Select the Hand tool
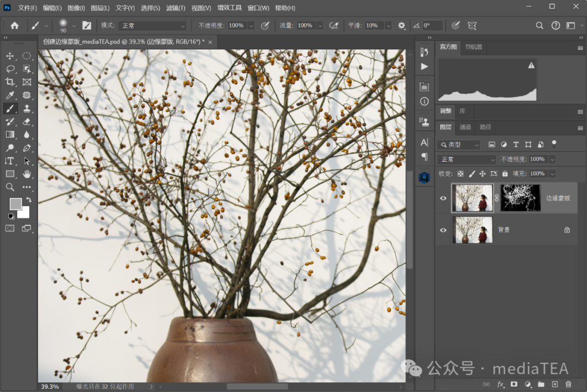This screenshot has width=587, height=392. 27,174
